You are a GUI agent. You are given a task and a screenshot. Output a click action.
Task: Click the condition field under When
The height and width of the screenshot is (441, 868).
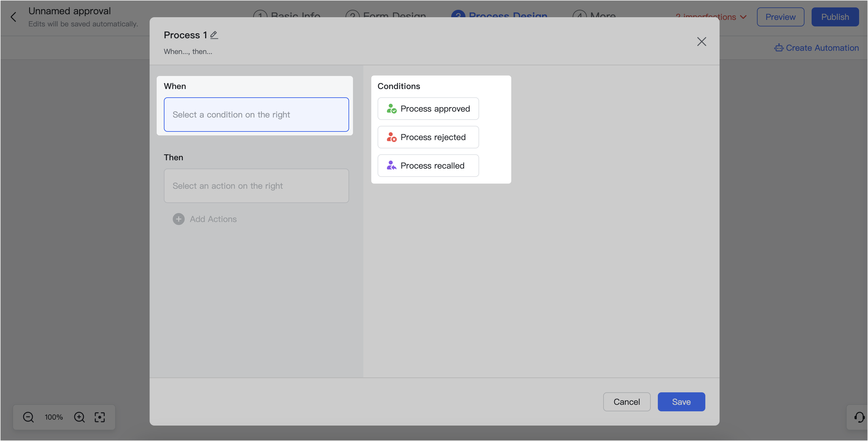[256, 115]
